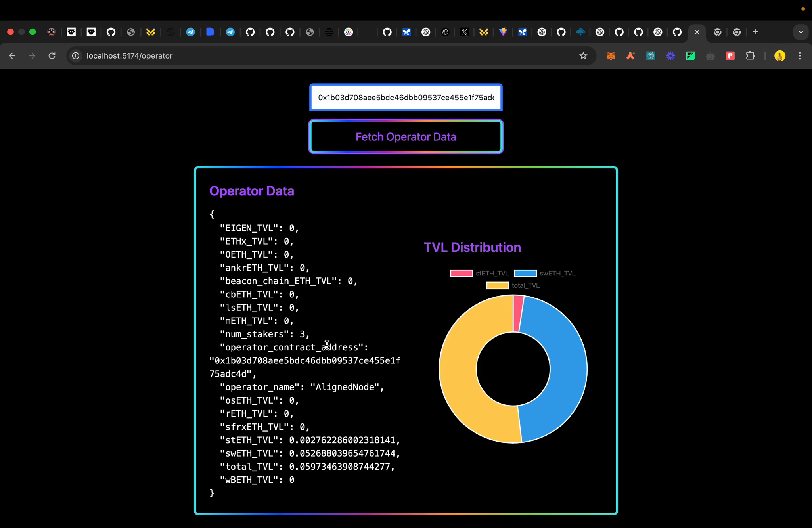Click the "ankrETH_TVL": 0 line
Viewport: 812px width, 528px height.
pos(264,268)
